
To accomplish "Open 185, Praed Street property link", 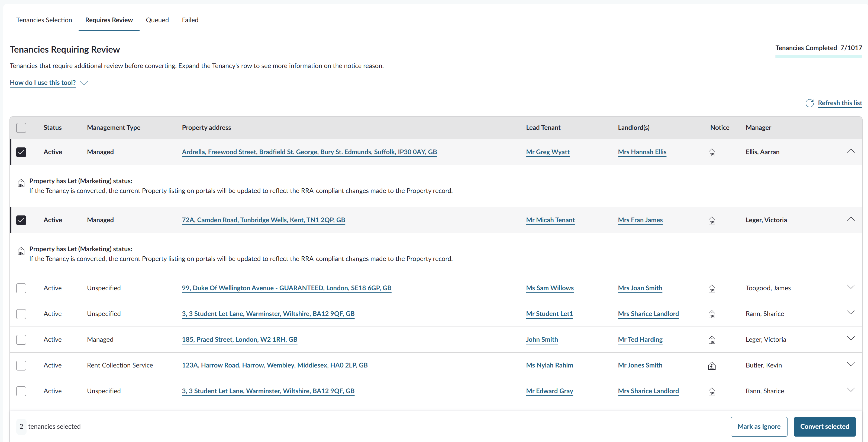I will click(x=240, y=340).
